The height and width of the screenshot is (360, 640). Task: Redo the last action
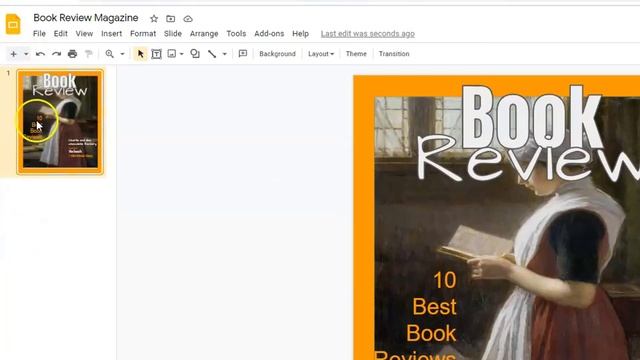tap(56, 54)
